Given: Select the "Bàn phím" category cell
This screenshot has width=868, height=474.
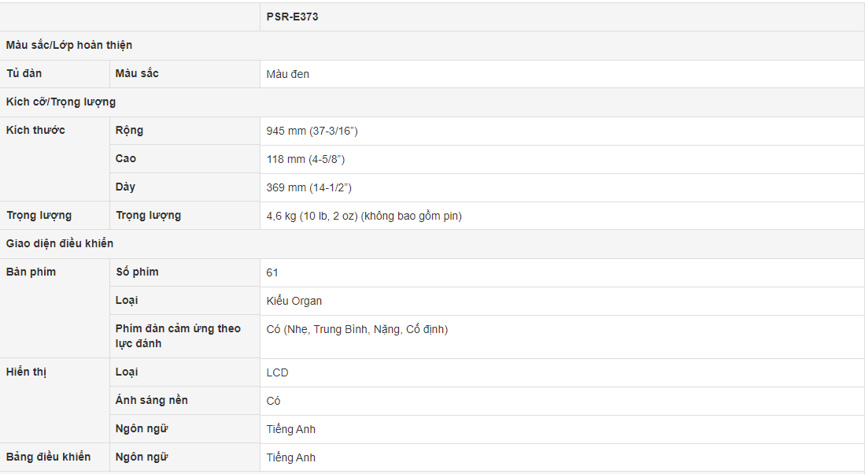Looking at the screenshot, I should [x=31, y=272].
